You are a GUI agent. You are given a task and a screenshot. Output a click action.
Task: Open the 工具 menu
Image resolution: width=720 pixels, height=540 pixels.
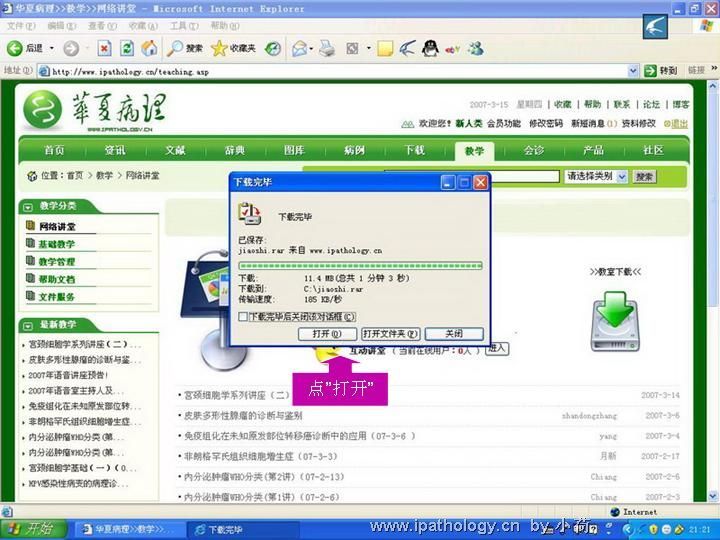point(184,26)
